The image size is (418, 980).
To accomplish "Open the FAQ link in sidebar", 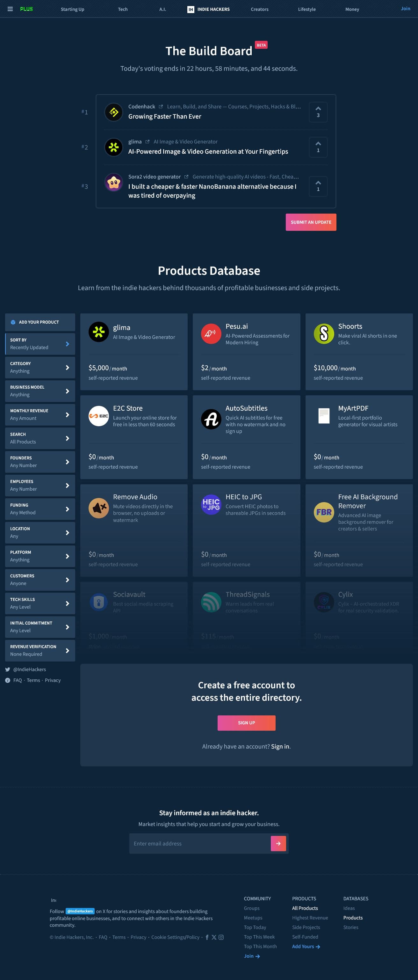I will click(x=18, y=680).
